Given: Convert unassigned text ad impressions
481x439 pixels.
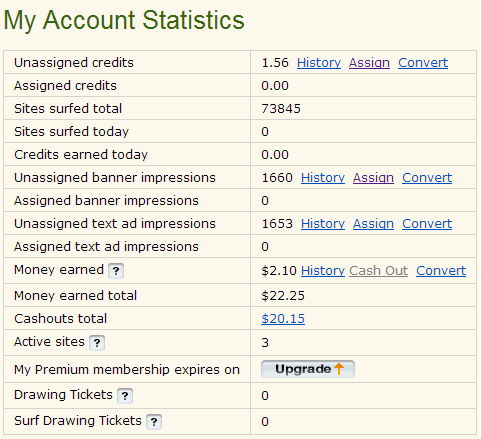Looking at the screenshot, I should click(x=427, y=224).
